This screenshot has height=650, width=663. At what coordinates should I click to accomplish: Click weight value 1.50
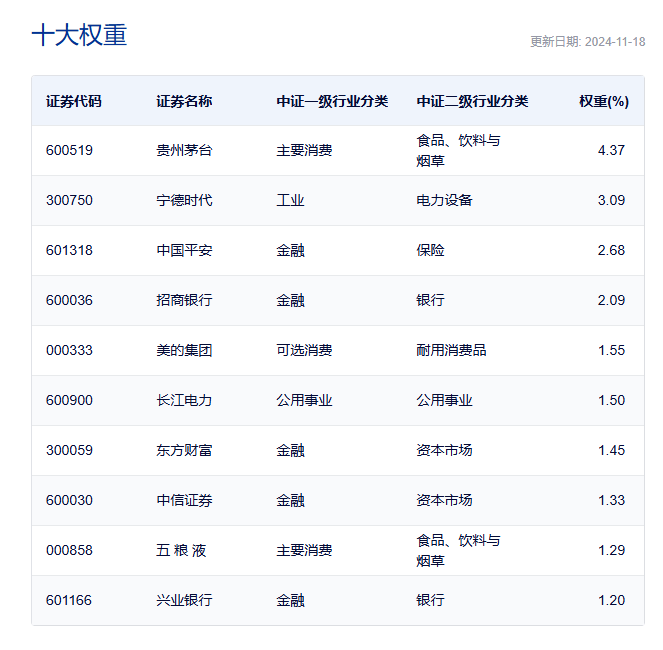click(611, 400)
